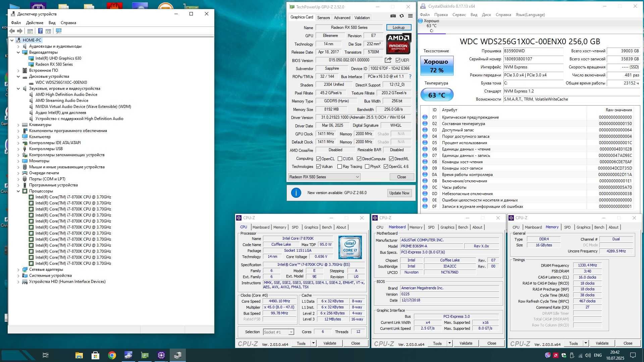Collapse the Дисковые устройства node

pyautogui.click(x=18, y=76)
